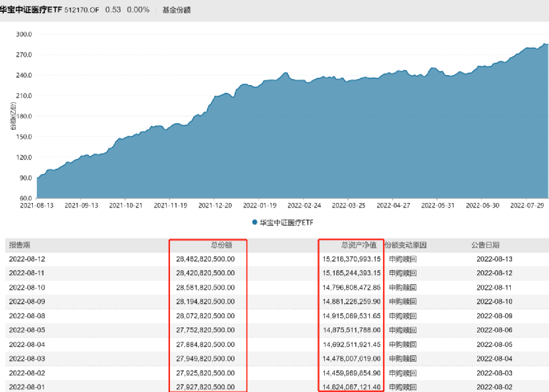549x392 pixels.
Task: Select the 2022-08-12 report row
Action: pos(27,258)
